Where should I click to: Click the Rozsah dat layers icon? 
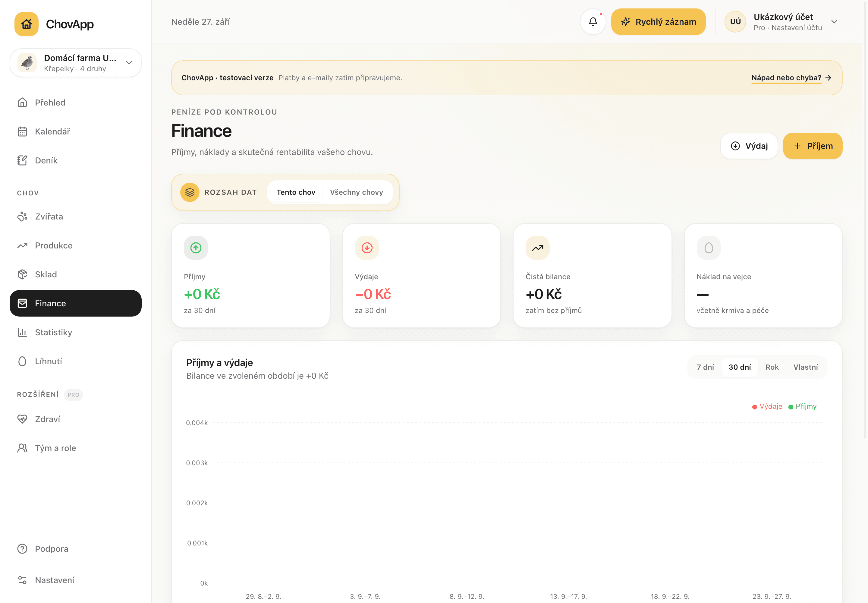[190, 192]
